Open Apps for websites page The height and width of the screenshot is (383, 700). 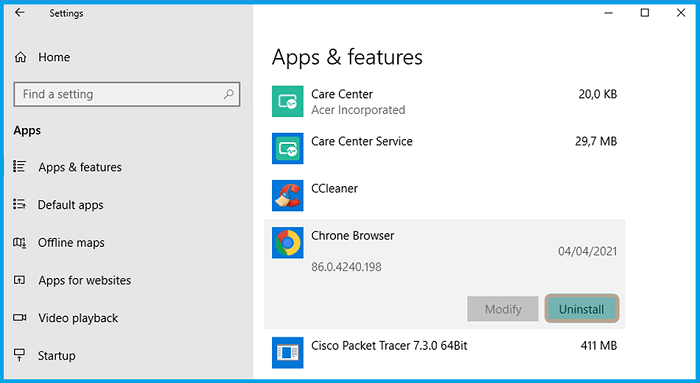pyautogui.click(x=84, y=280)
